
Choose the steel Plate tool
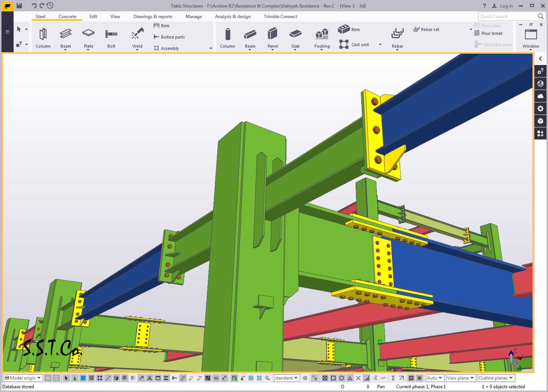(x=88, y=38)
